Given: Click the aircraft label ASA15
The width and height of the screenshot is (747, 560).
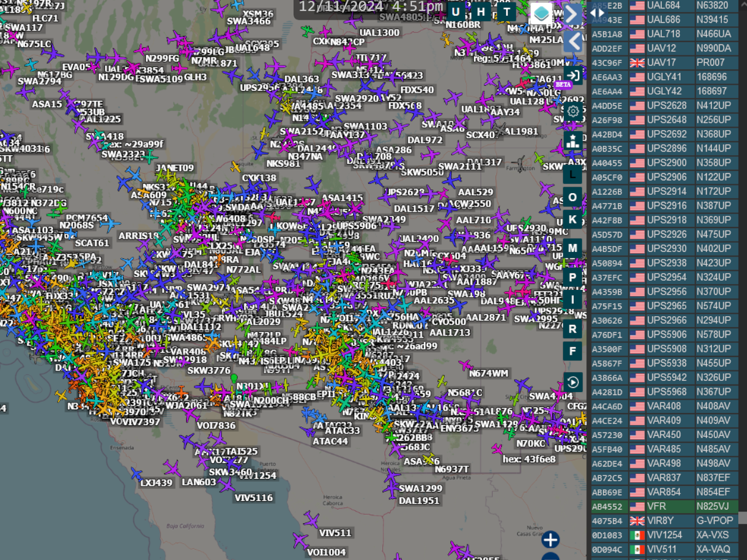Looking at the screenshot, I should click(x=47, y=104).
